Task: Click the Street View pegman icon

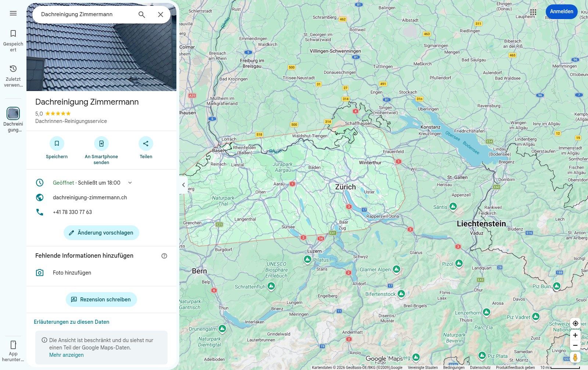Action: (x=576, y=358)
